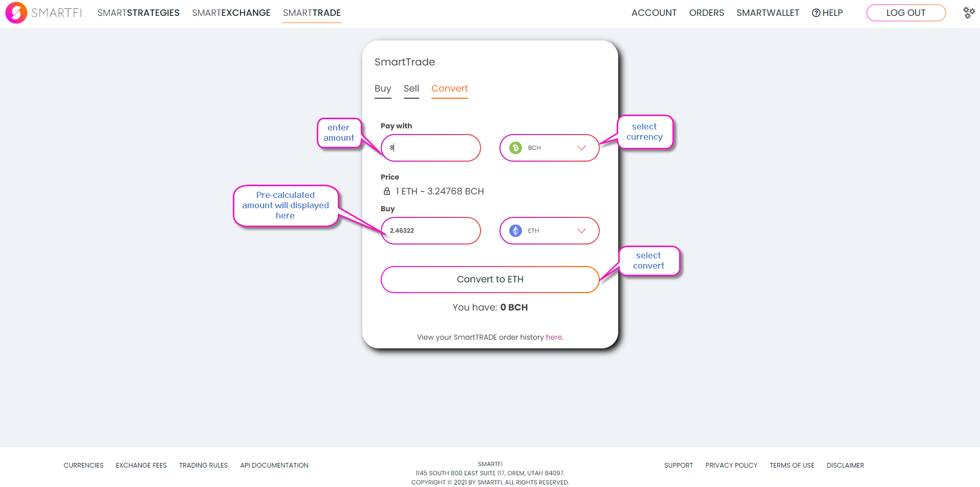The height and width of the screenshot is (487, 980).
Task: Open order history 'here' link
Action: click(x=554, y=337)
